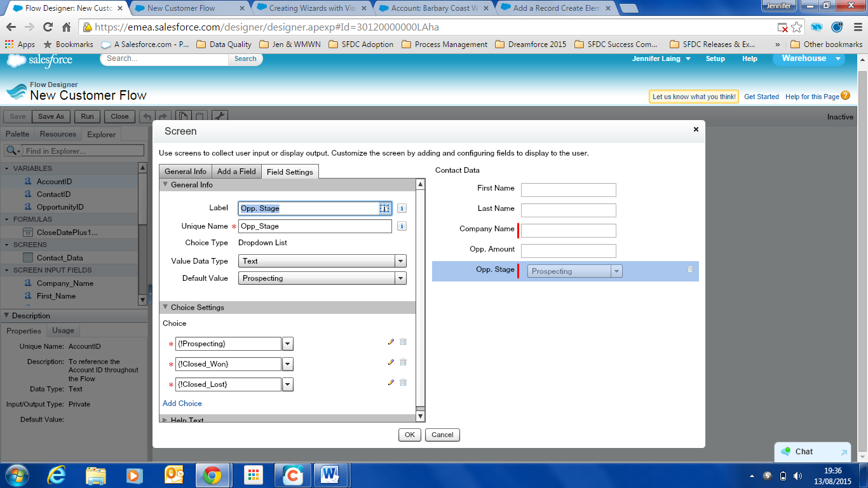This screenshot has width=868, height=488.
Task: Click the Explorer tree vertical scrollbar
Action: (143, 233)
